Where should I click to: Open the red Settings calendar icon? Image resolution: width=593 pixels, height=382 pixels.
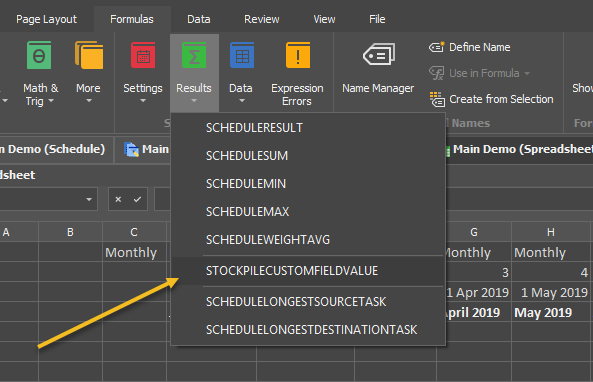click(x=143, y=56)
